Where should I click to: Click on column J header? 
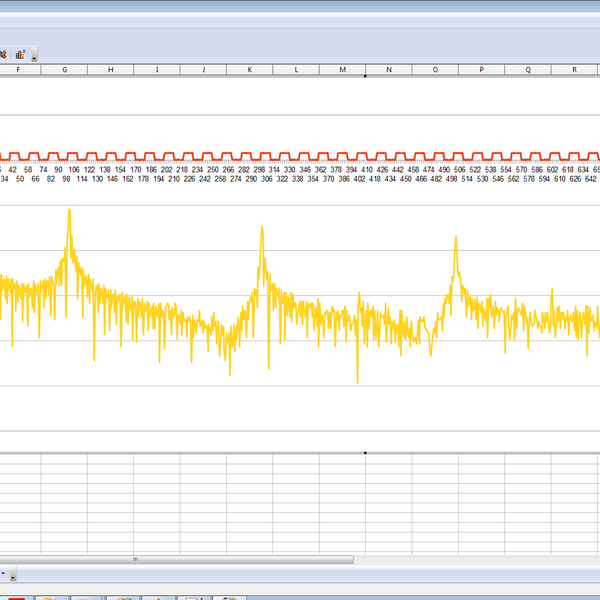point(204,70)
